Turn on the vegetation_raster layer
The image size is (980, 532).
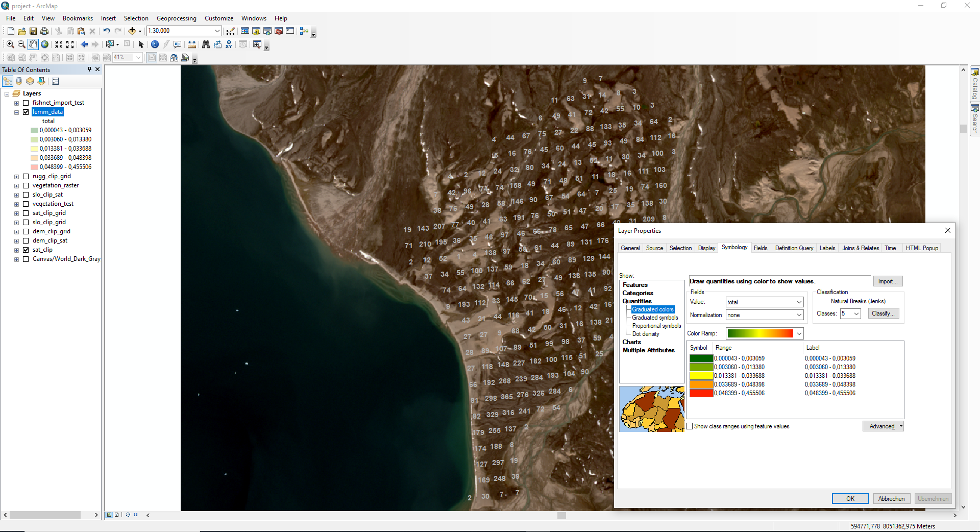tap(26, 185)
